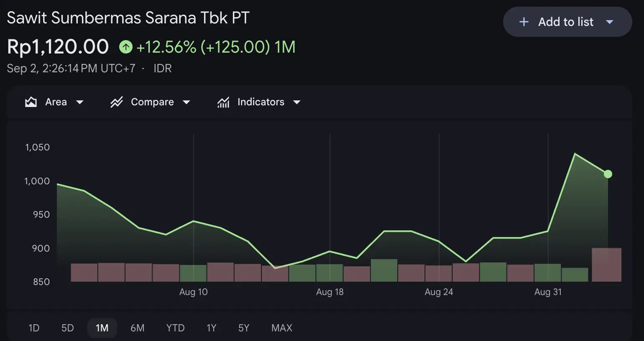This screenshot has height=341, width=644.
Task: Open the Add to list dropdown arrow
Action: tap(610, 22)
